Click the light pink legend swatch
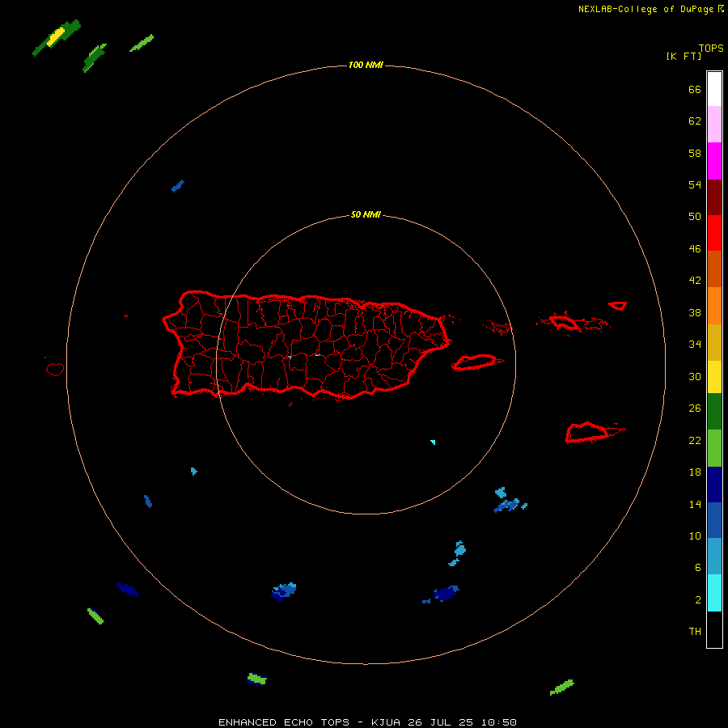Screen dimensions: 728x728 [714, 124]
